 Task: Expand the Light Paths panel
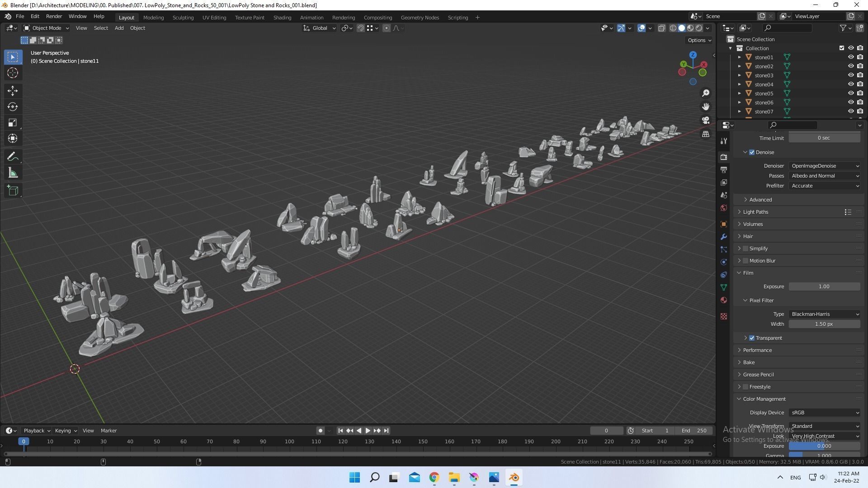(755, 212)
